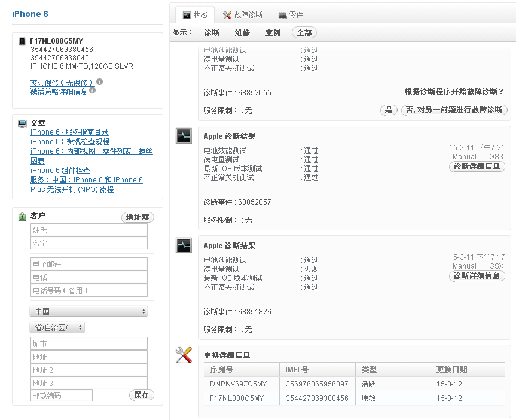Click the info icon next to 激活策略详细信息
The image size is (516, 420).
click(x=93, y=90)
